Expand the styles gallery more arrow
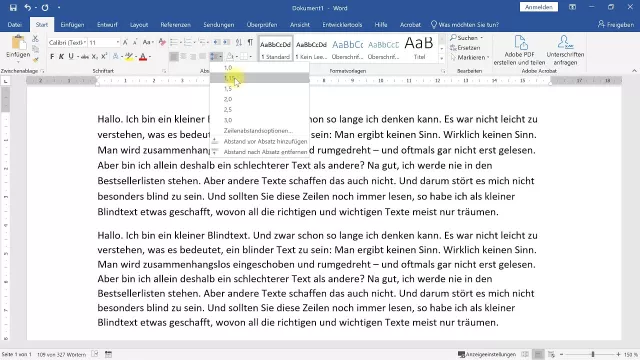Viewport: 640px width, 360px height. tap(442, 58)
